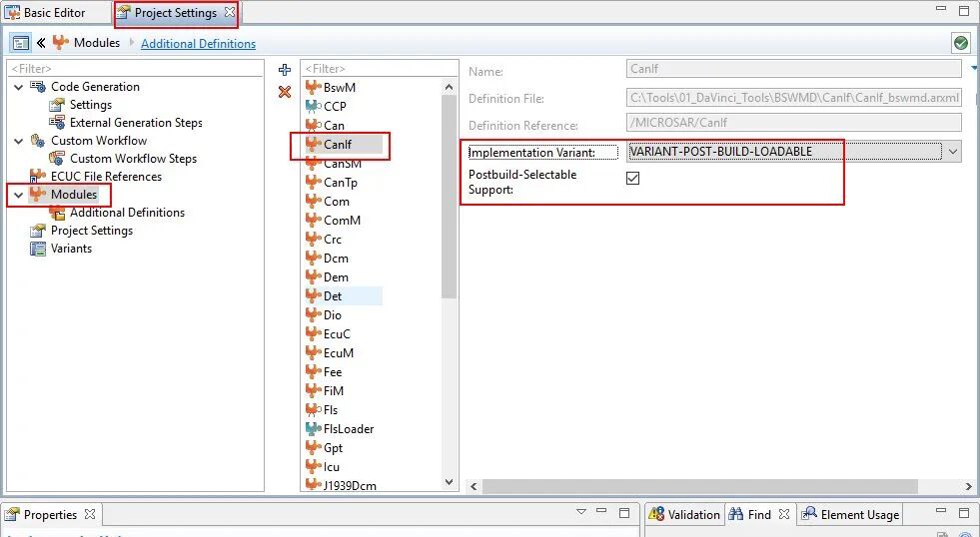Open Custom Workflow Steps item

[133, 159]
